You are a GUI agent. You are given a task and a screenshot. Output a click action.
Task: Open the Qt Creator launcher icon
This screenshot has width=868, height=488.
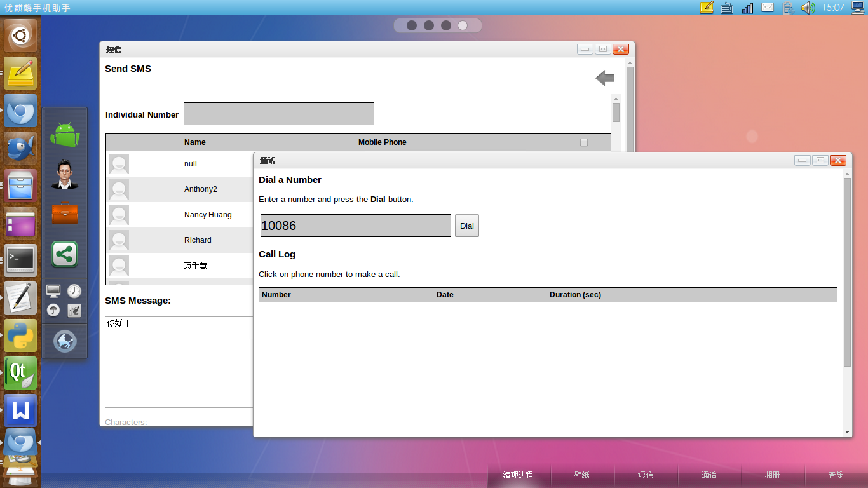20,373
